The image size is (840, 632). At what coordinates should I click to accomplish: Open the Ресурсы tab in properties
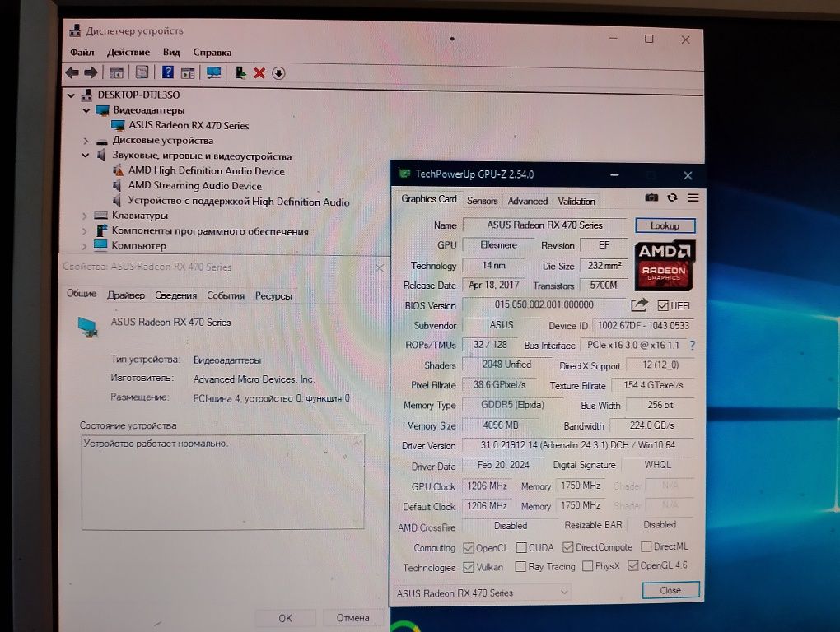(x=273, y=295)
